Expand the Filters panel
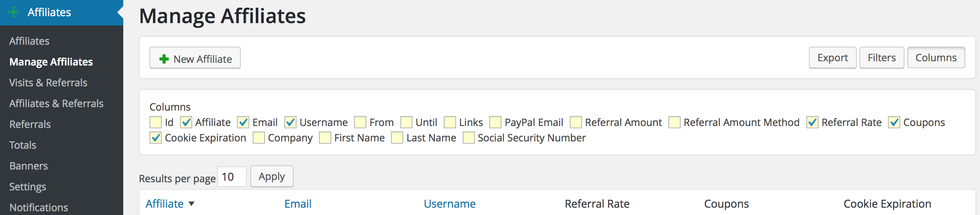Screen dimensions: 980x215 [x=882, y=58]
